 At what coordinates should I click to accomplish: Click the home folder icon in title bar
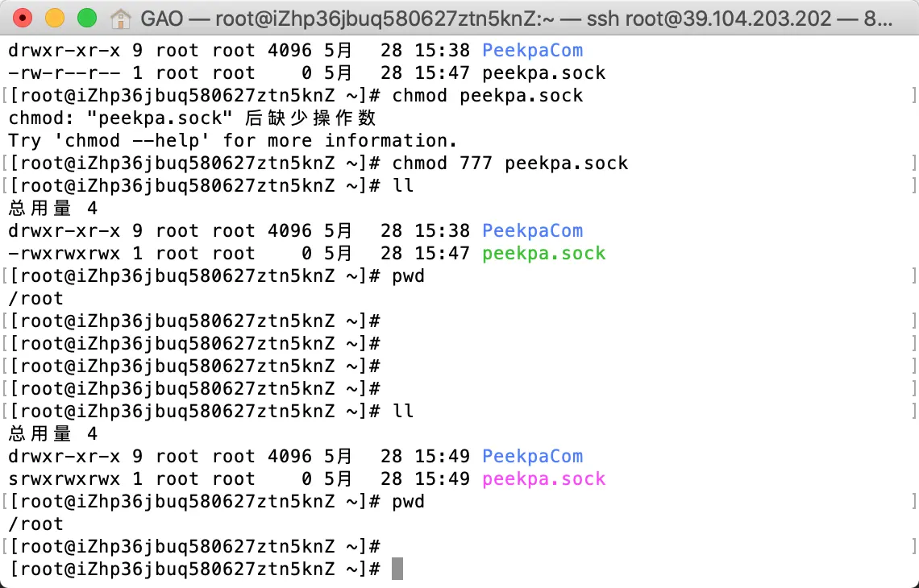[120, 19]
